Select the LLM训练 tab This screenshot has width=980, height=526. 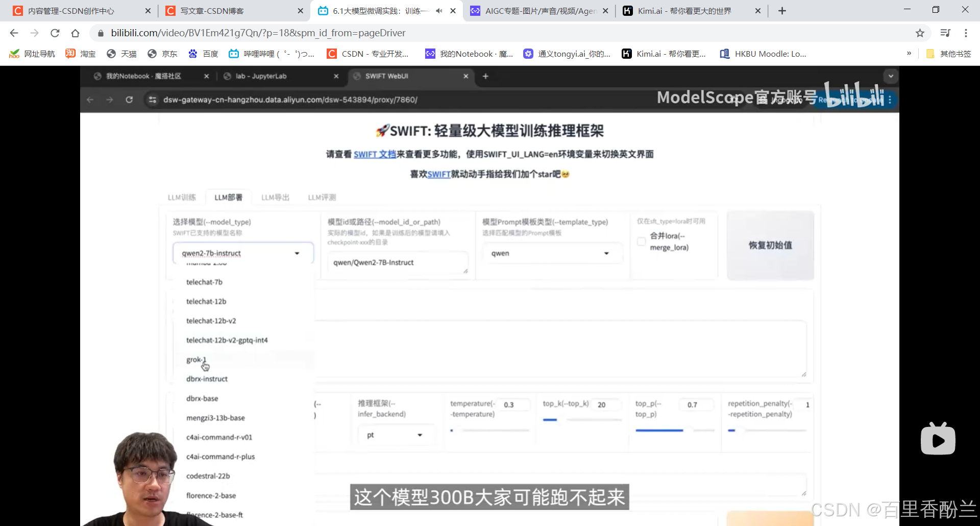pos(182,198)
